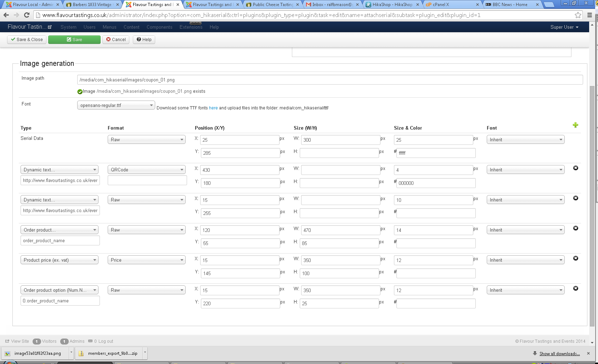Open the Components menu
This screenshot has height=364, width=598.
click(159, 27)
